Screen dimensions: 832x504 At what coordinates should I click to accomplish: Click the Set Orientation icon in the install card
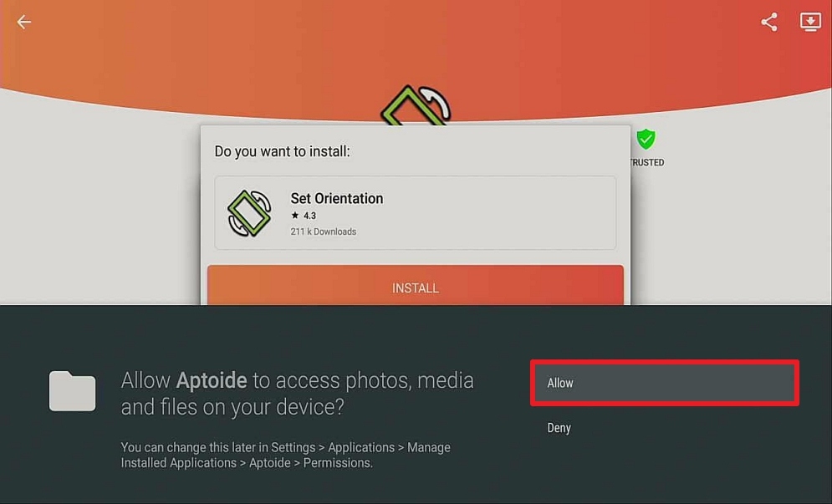pos(249,213)
